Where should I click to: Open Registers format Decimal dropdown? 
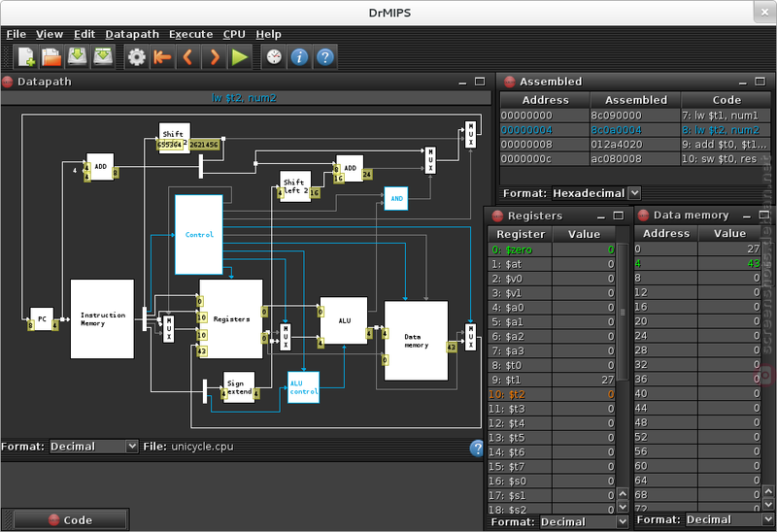pyautogui.click(x=585, y=521)
